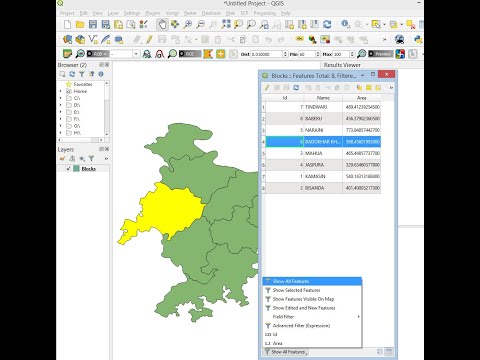Expand the D:\ drive in Browser
Image resolution: width=480 pixels, height=360 pixels.
point(61,105)
